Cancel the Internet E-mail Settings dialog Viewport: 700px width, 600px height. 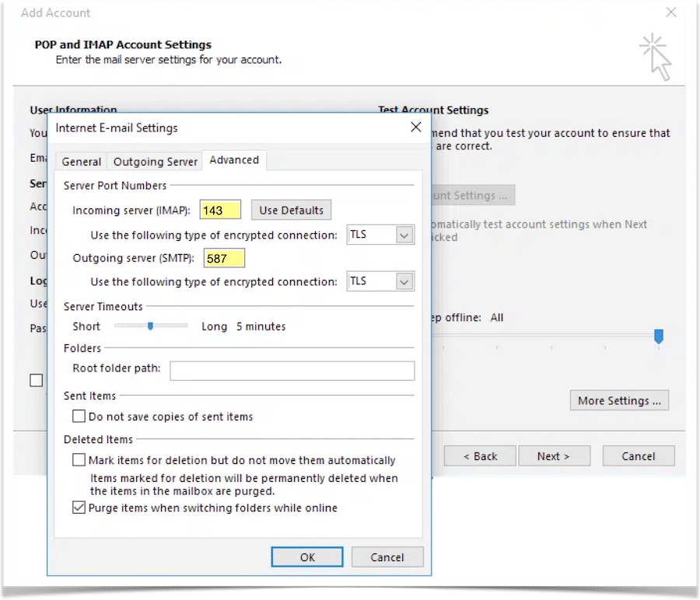coord(387,556)
